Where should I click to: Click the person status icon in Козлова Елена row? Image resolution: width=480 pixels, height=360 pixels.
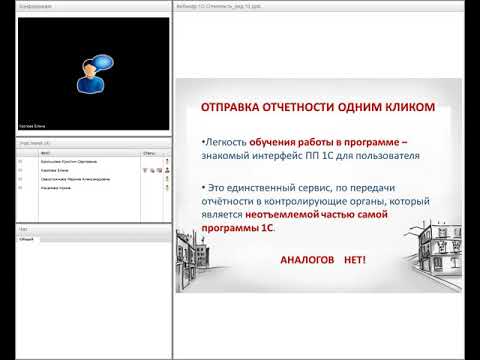(x=167, y=170)
